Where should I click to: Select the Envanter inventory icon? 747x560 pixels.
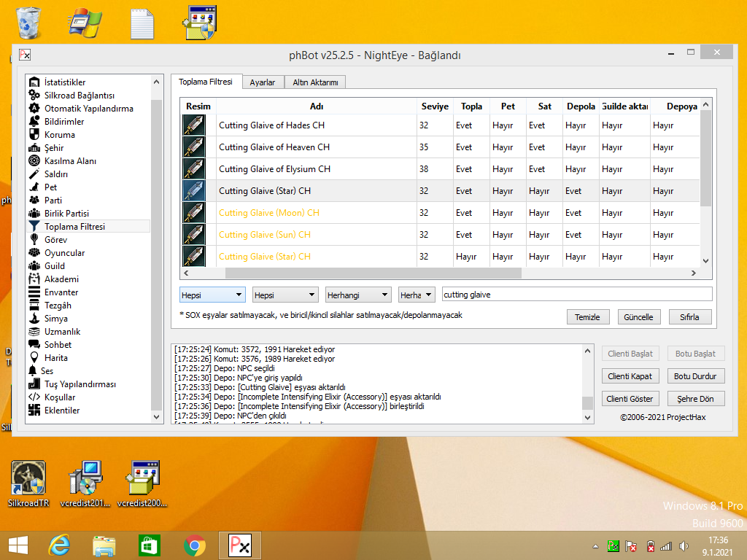point(34,292)
